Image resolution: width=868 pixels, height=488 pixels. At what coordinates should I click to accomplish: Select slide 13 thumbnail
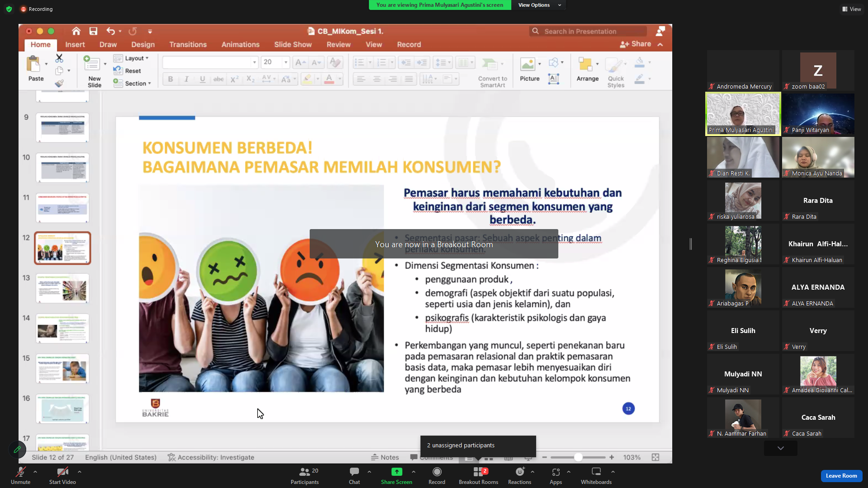click(63, 288)
